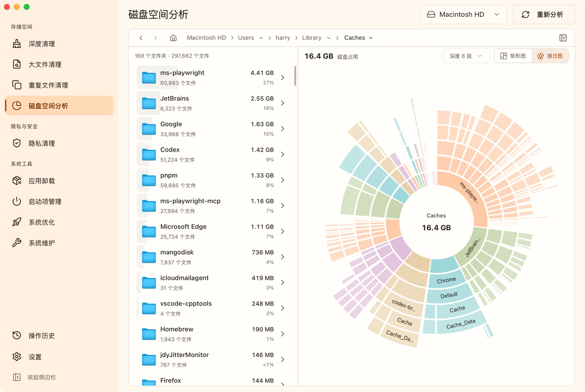Select the vscode-cpptools folder row
Image resolution: width=585 pixels, height=392 pixels.
(212, 308)
